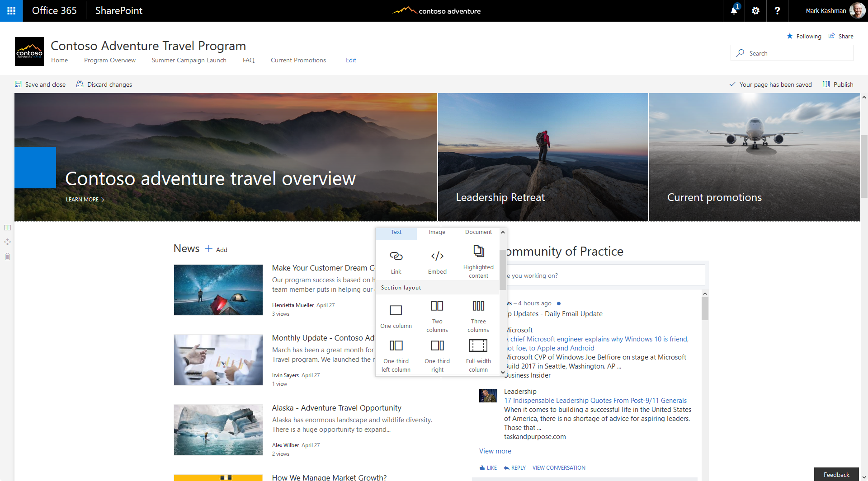Click Publish to publish the page
Image resolution: width=868 pixels, height=481 pixels.
(x=842, y=84)
